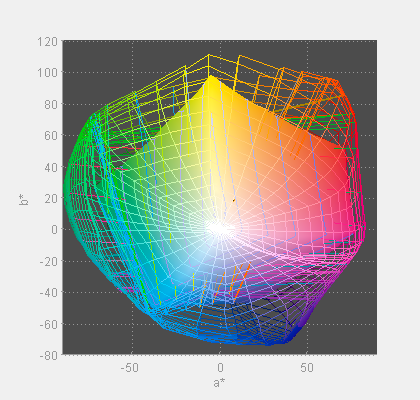The width and height of the screenshot is (420, 400).
Task: Click the -80 tick label on the b* axis
Action: pyautogui.click(x=49, y=355)
